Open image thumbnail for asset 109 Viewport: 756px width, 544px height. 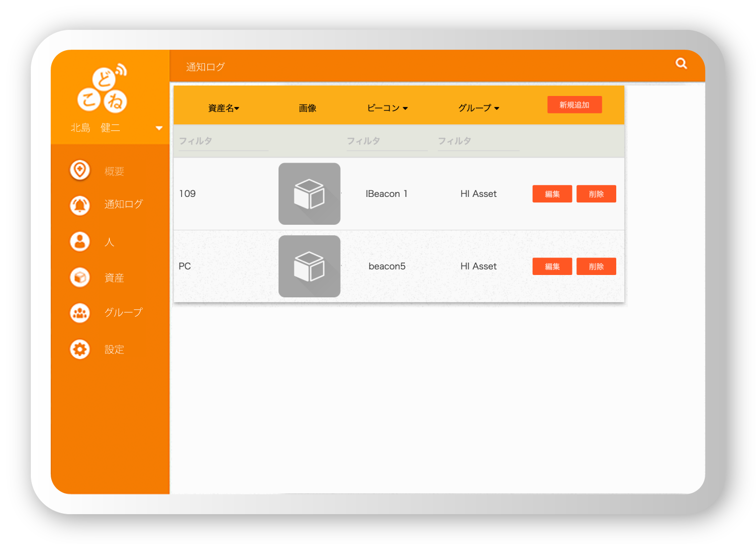pos(309,194)
